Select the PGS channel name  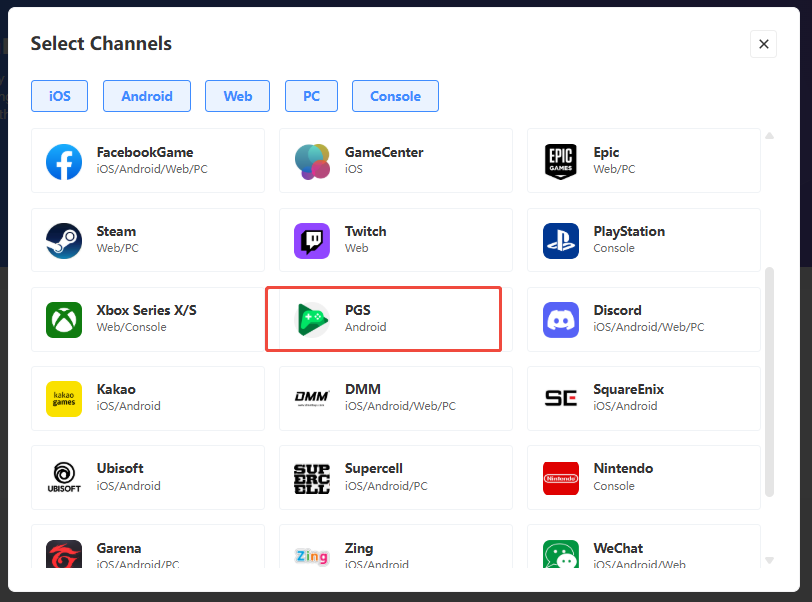(358, 310)
